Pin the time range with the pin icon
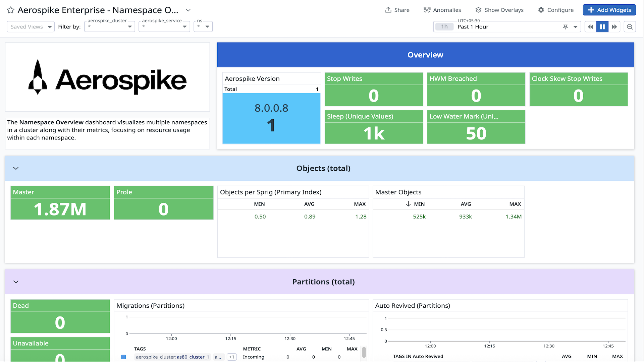This screenshot has width=644, height=362. (566, 27)
